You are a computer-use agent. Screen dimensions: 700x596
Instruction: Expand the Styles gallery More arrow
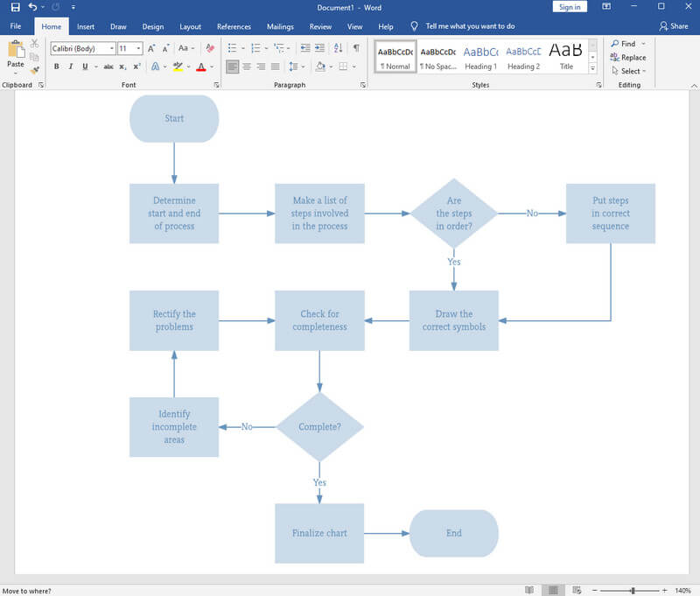(592, 68)
